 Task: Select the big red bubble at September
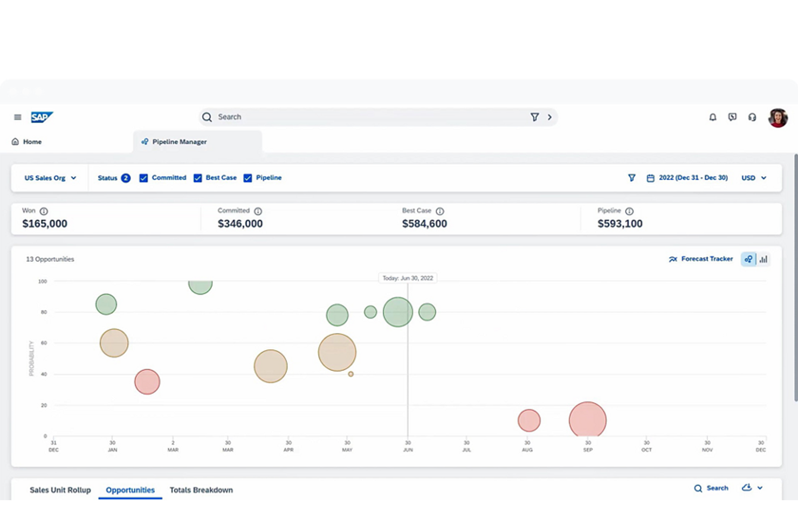588,419
